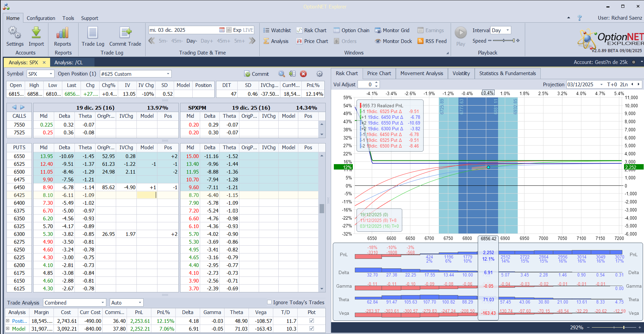This screenshot has width=644, height=334.
Task: Open the calendar picker in trading date field
Action: 222,30
